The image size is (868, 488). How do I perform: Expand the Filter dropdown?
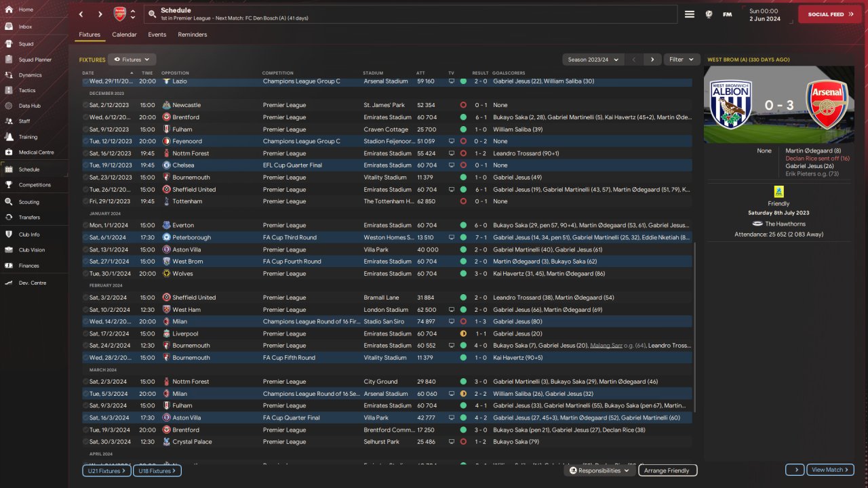click(682, 60)
